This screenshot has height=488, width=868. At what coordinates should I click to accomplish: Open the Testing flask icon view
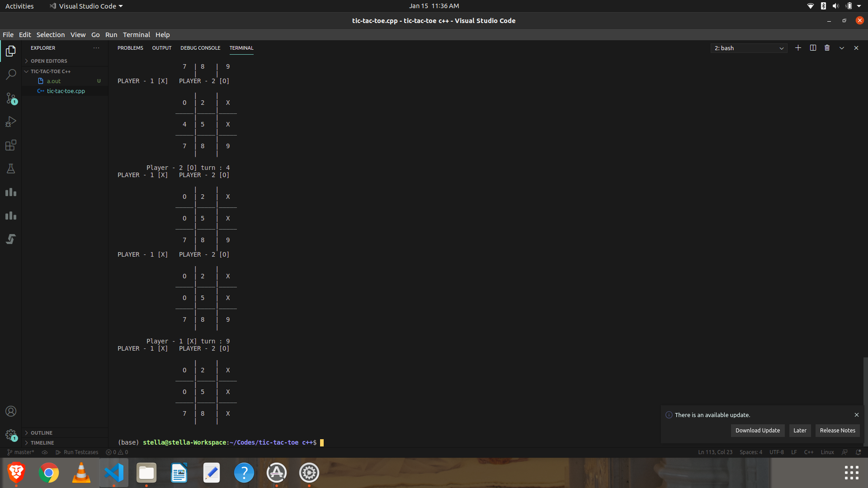pyautogui.click(x=11, y=169)
